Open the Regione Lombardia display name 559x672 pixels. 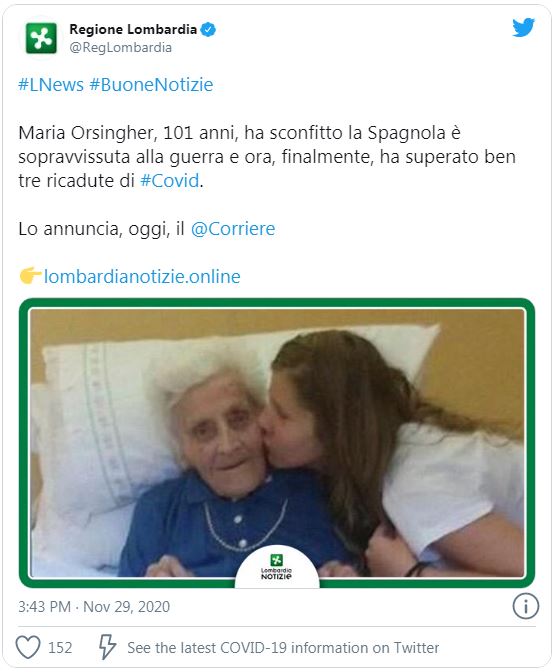coord(133,29)
